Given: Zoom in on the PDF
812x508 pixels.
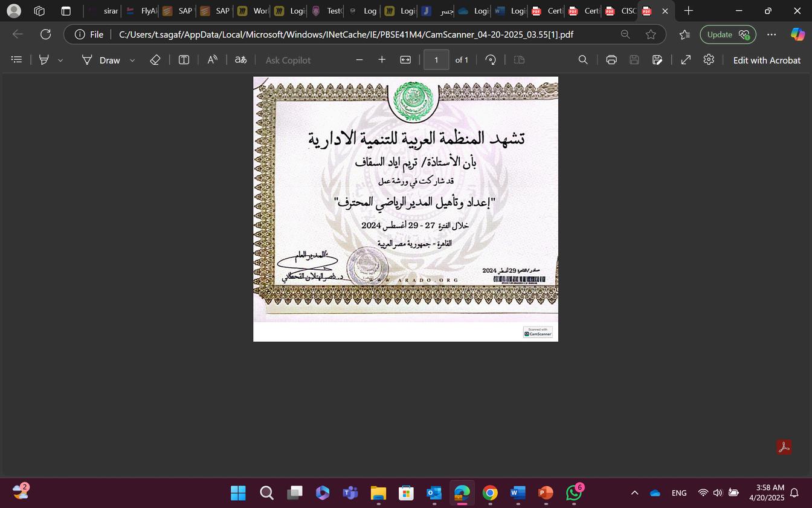Looking at the screenshot, I should (382, 60).
